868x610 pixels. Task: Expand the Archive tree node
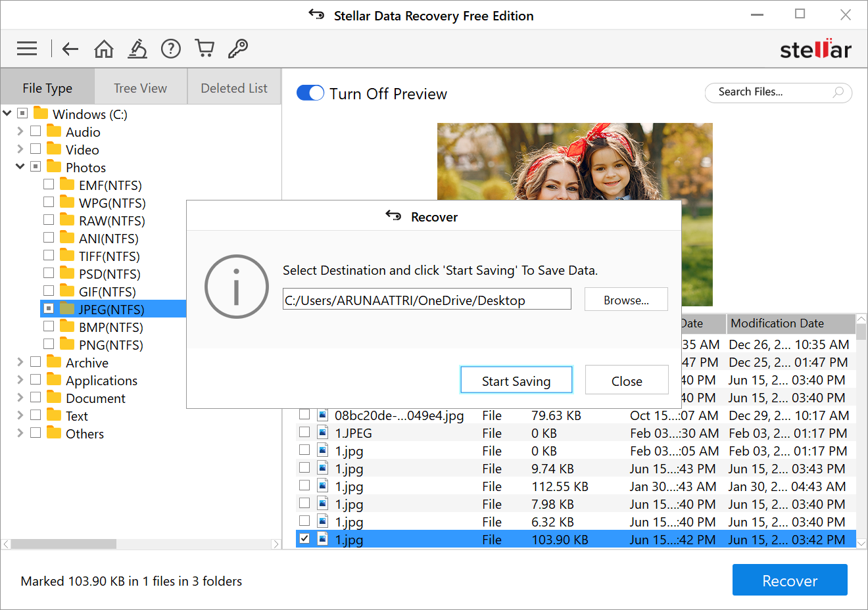coord(20,362)
